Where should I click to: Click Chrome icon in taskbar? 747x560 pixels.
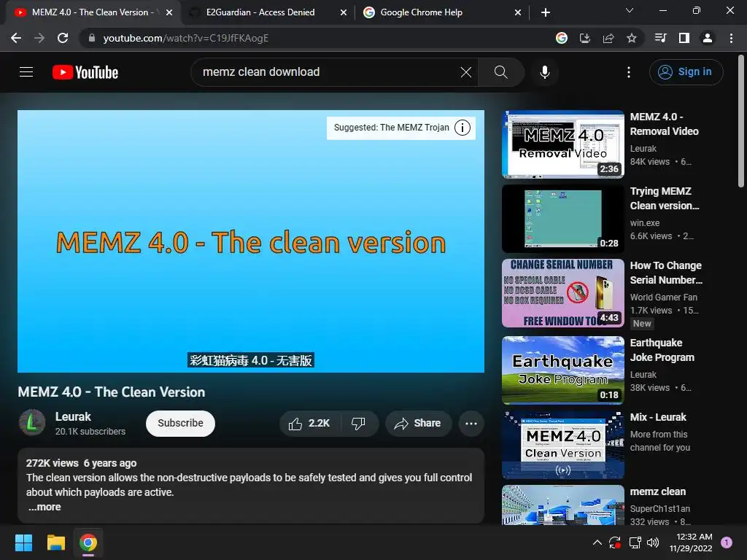(x=88, y=542)
